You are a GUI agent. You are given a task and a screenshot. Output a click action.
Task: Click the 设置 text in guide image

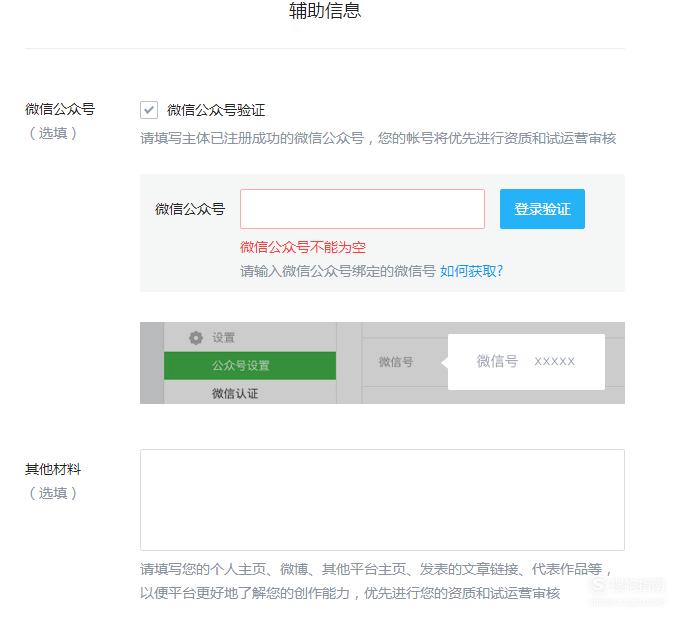point(223,337)
